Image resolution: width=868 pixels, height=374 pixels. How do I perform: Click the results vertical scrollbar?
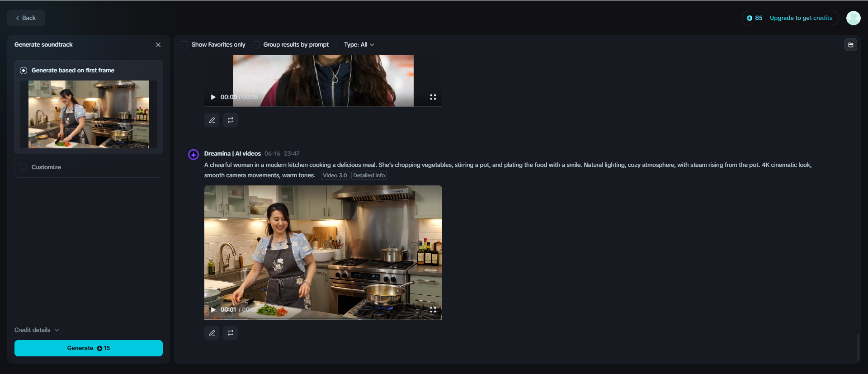click(858, 347)
